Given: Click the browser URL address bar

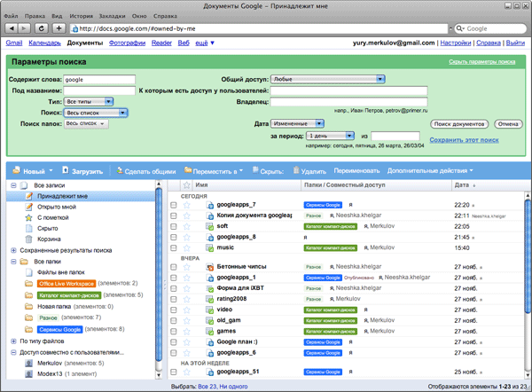Looking at the screenshot, I should tap(259, 28).
